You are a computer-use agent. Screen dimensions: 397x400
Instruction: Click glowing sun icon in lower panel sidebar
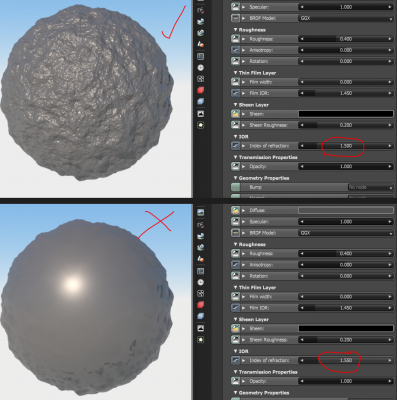click(200, 340)
